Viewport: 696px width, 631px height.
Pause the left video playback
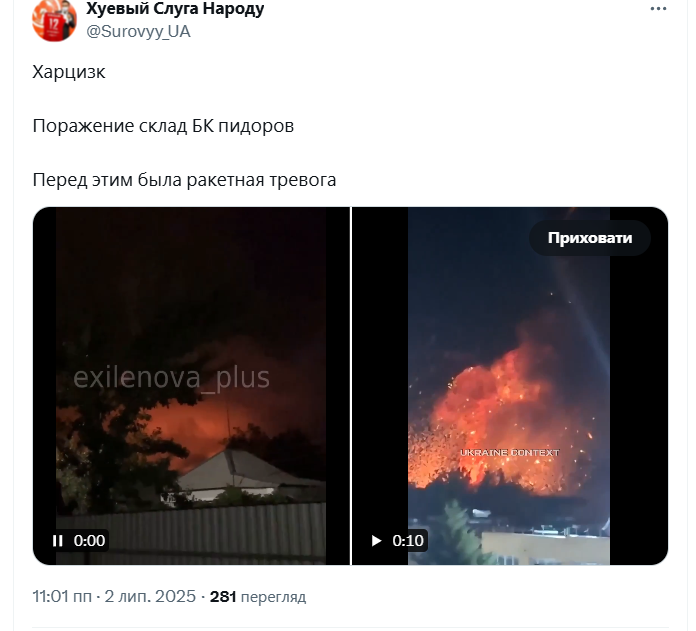58,540
